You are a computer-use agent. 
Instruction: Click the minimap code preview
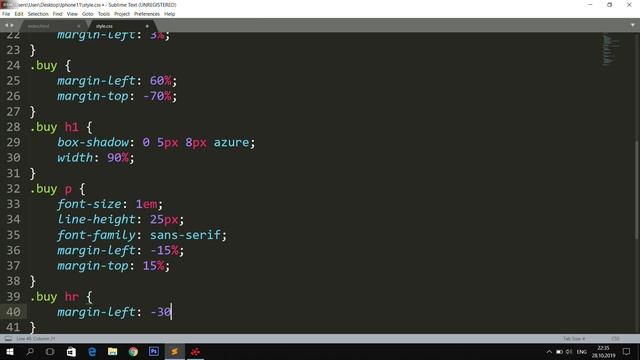pos(611,50)
